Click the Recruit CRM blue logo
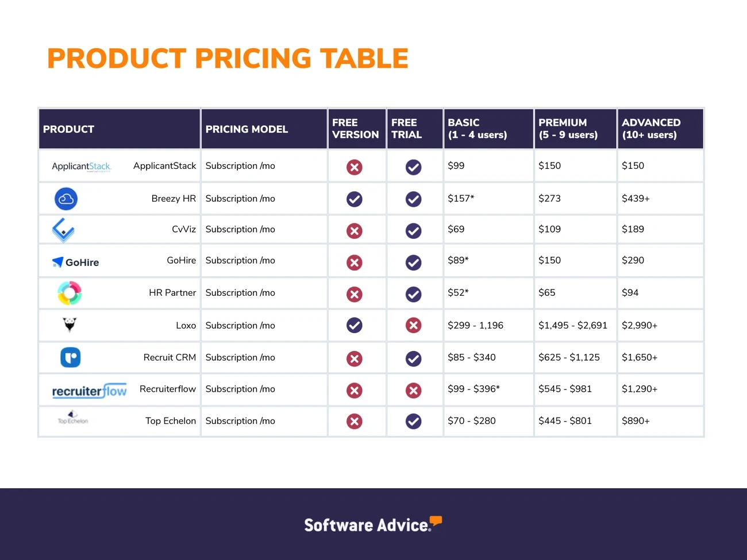 point(70,357)
